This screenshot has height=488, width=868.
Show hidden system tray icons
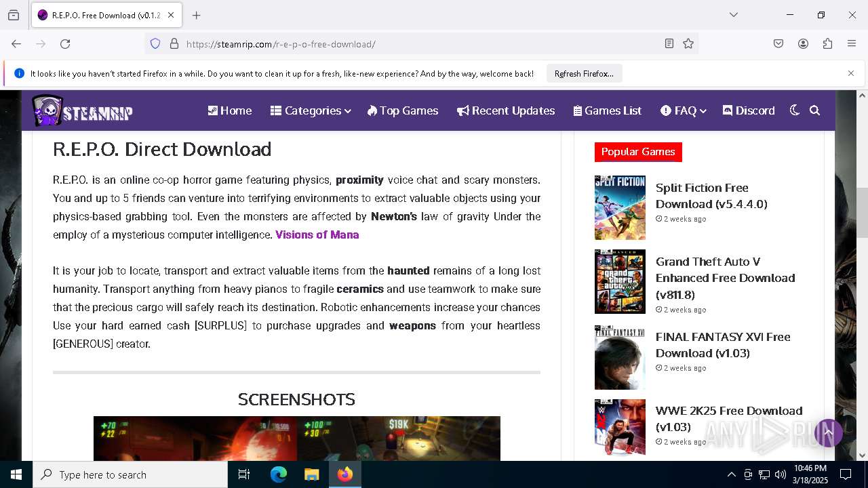tap(731, 474)
